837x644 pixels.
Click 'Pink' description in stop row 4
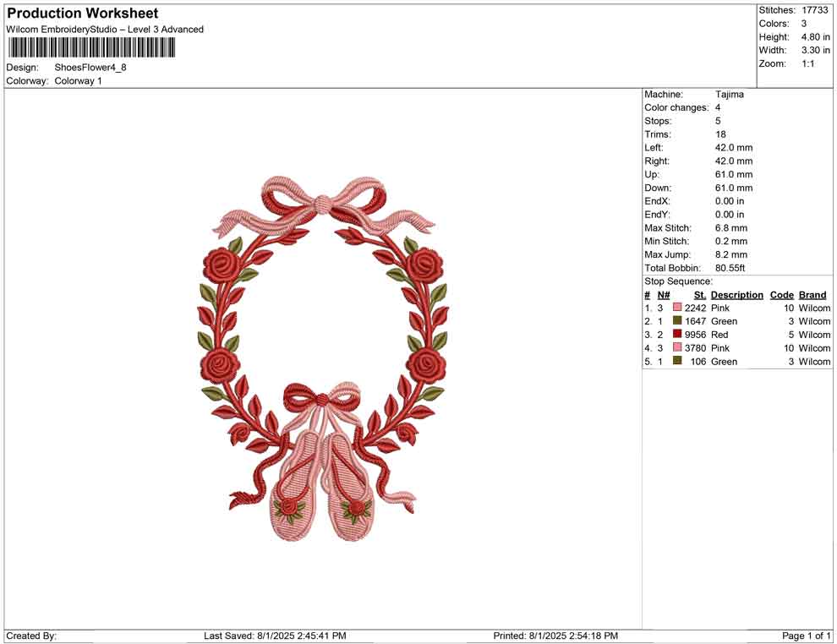[720, 348]
